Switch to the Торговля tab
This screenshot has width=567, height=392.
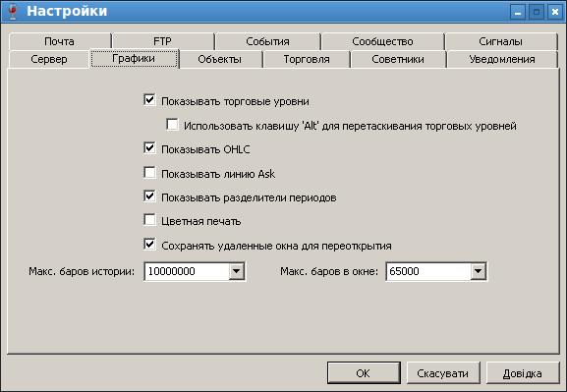pos(307,59)
